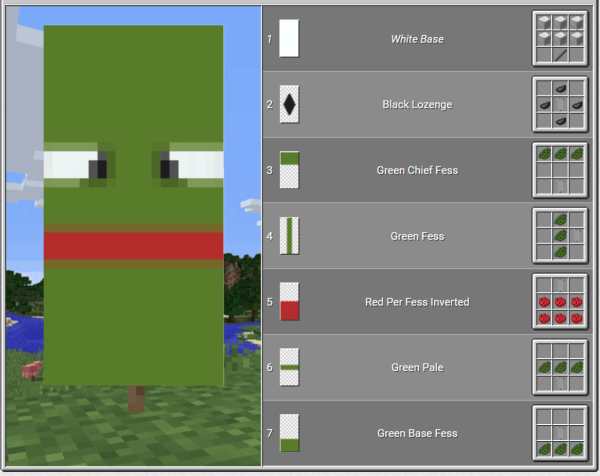This screenshot has height=476, width=600.
Task: Click the "White Base" layer label
Action: (417, 39)
